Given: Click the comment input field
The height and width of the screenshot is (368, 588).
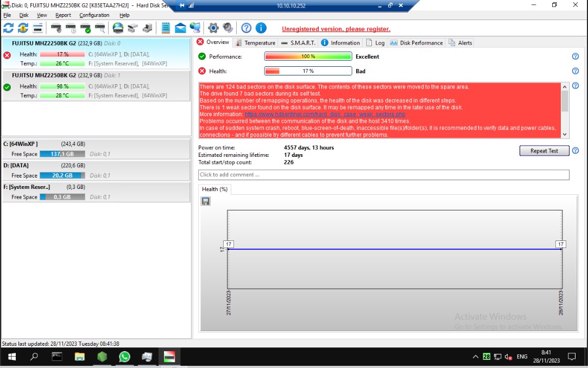Looking at the screenshot, I should (380, 174).
